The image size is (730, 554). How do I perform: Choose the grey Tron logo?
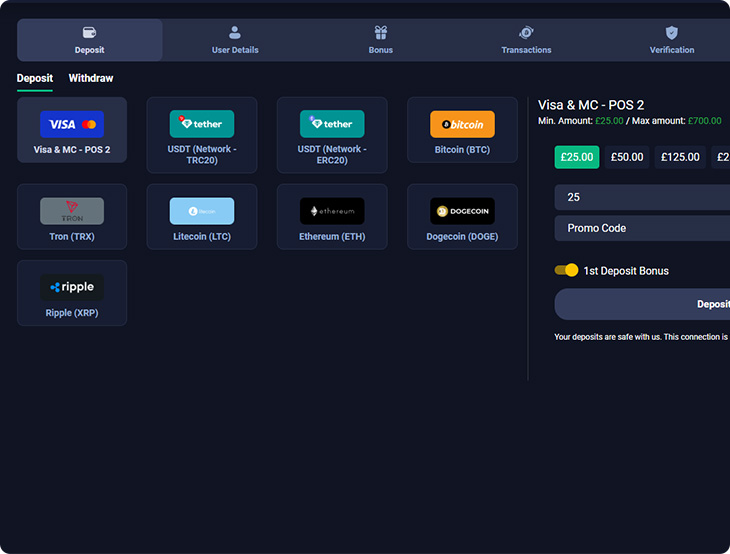(72, 211)
